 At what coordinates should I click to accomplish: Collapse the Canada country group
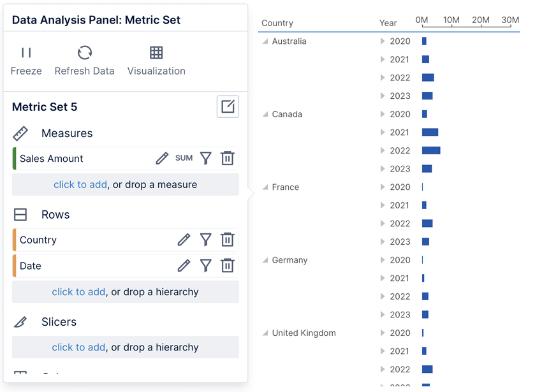click(x=264, y=114)
